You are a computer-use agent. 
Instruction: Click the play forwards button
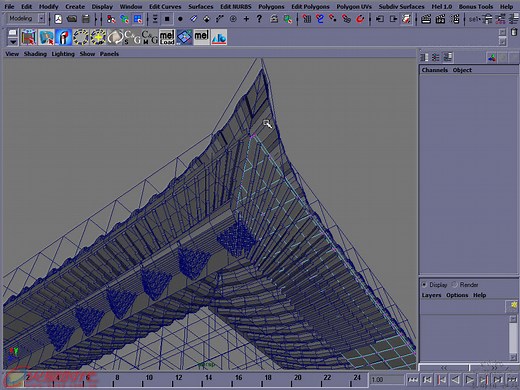click(469, 379)
